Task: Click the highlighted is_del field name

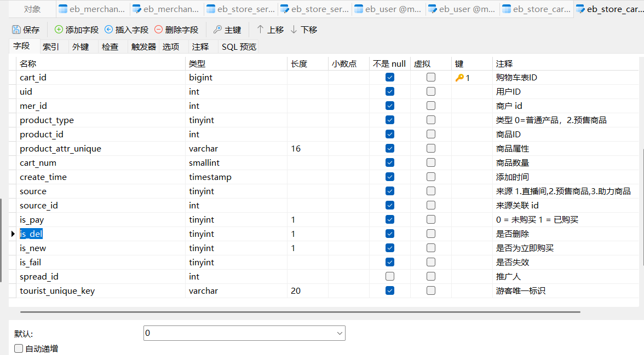Action: click(x=31, y=234)
